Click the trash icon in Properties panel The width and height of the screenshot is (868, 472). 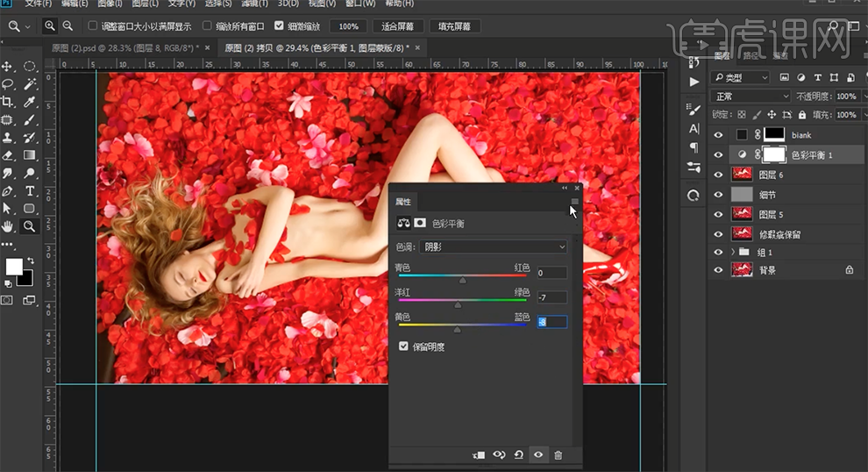[558, 454]
